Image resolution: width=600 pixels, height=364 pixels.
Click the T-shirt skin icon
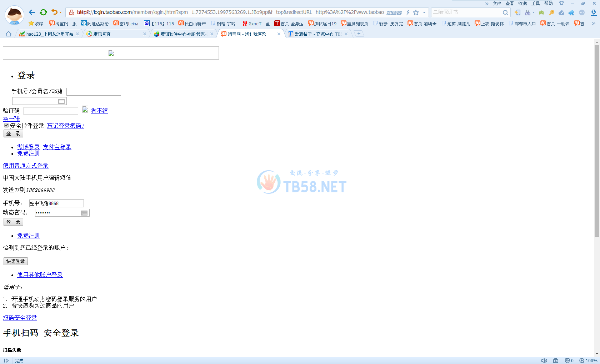coord(561,3)
